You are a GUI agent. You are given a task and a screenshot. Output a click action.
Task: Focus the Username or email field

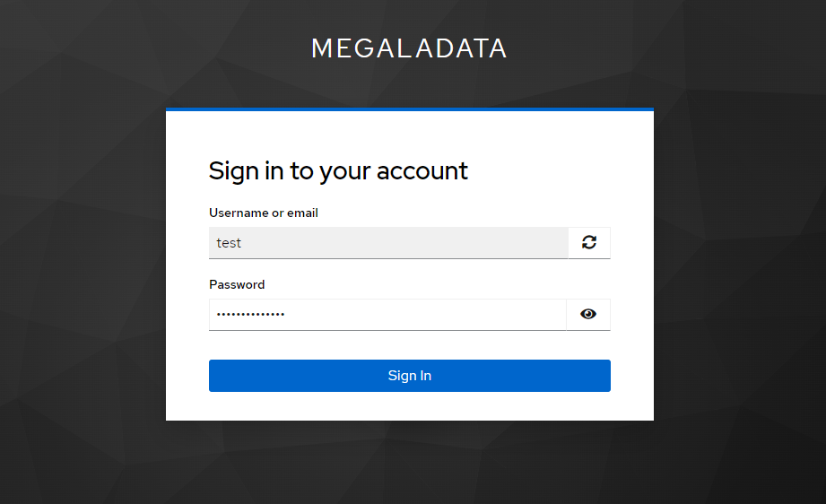pyautogui.click(x=388, y=243)
